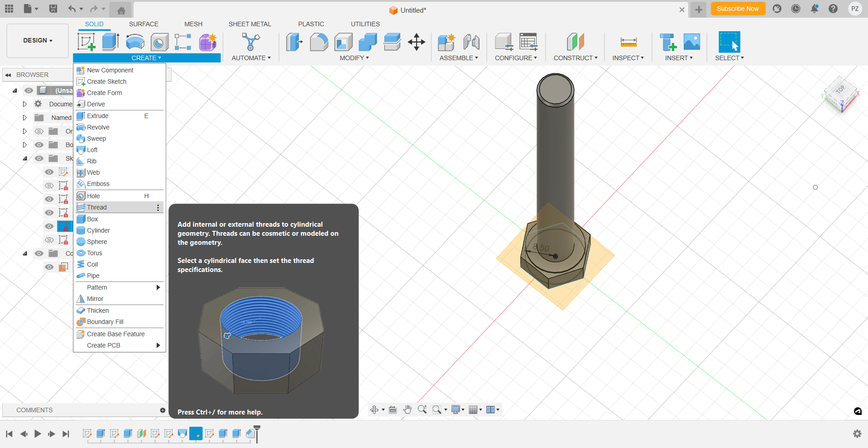Click the Subscribe Now button
Screen dimensions: 868x448
coord(738,9)
